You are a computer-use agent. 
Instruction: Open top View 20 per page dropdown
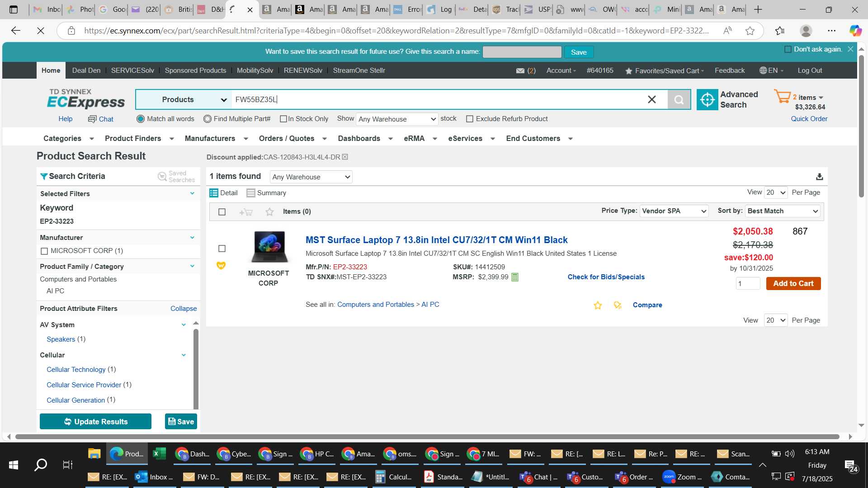click(776, 192)
